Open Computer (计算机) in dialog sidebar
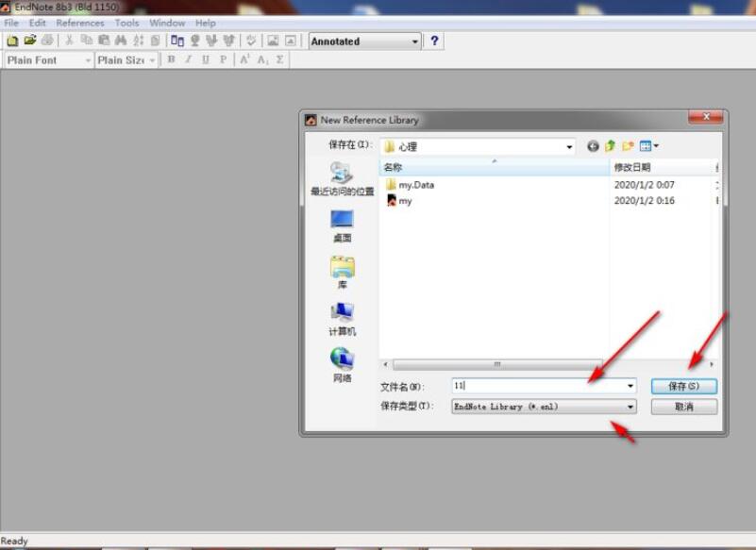 [342, 319]
